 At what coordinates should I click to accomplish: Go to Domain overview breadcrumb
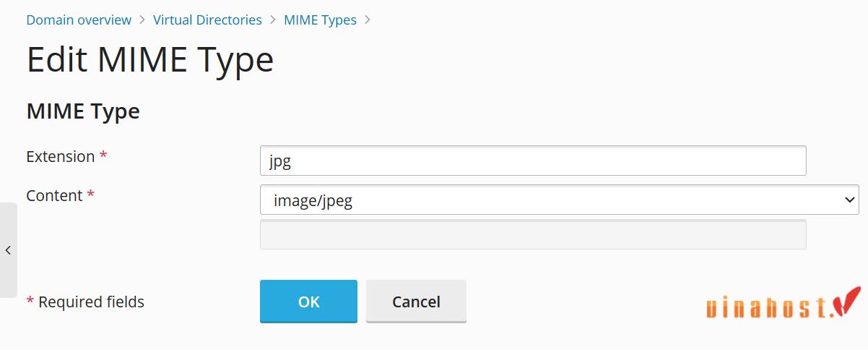pos(79,20)
